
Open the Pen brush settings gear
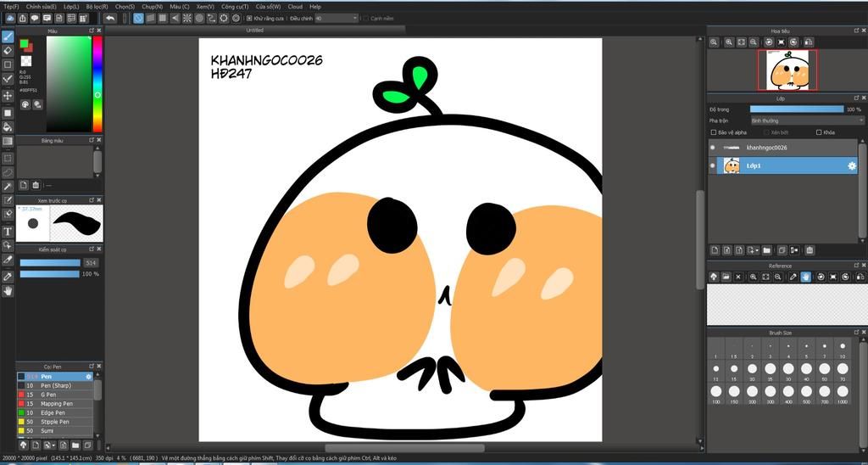(x=88, y=377)
